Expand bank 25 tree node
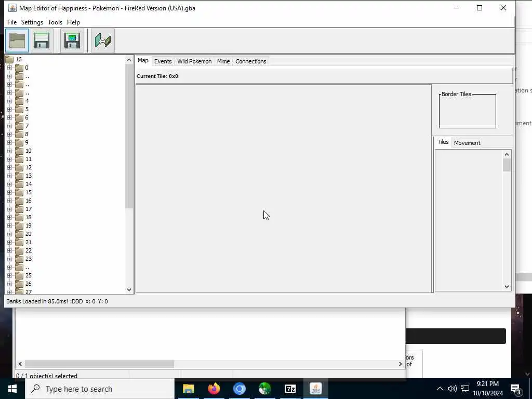This screenshot has height=399, width=532. tap(9, 275)
